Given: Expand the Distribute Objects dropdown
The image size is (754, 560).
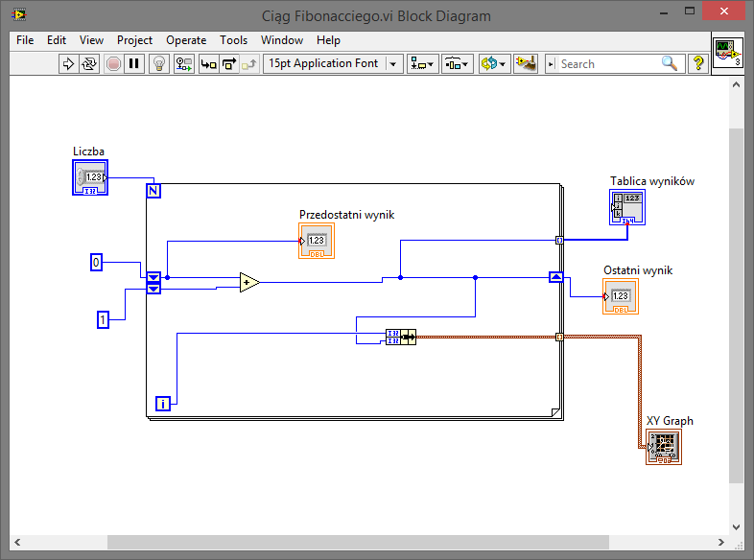Looking at the screenshot, I should [x=457, y=64].
